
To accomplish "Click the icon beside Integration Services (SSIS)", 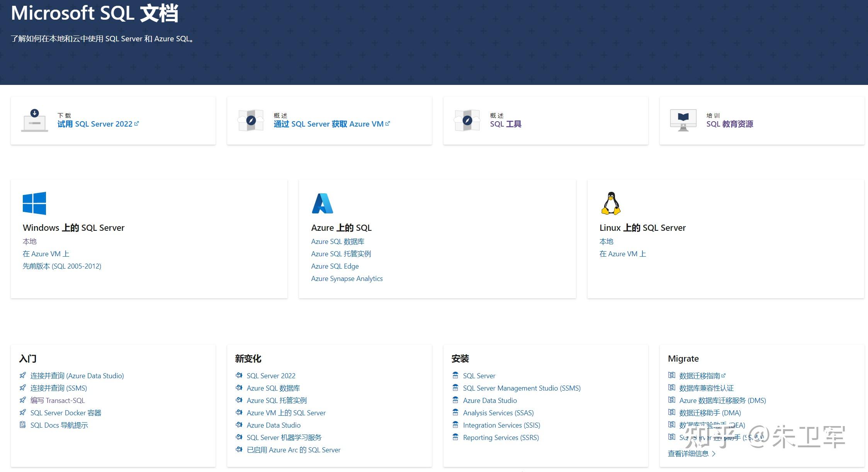I will (455, 425).
